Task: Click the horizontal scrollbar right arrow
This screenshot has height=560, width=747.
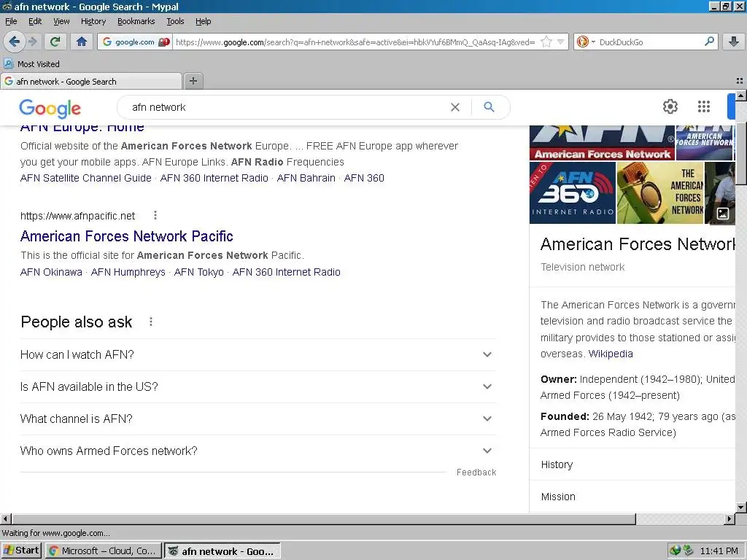Action: point(729,518)
